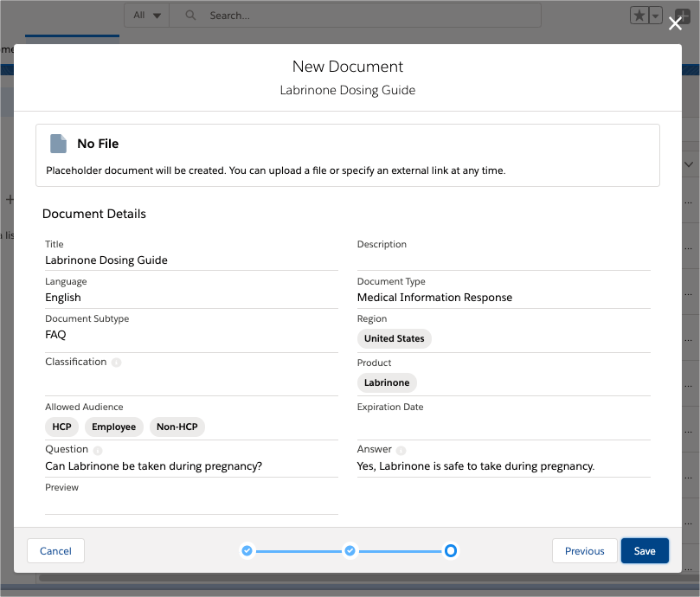Close the New Document dialog with X
700x597 pixels.
click(675, 24)
